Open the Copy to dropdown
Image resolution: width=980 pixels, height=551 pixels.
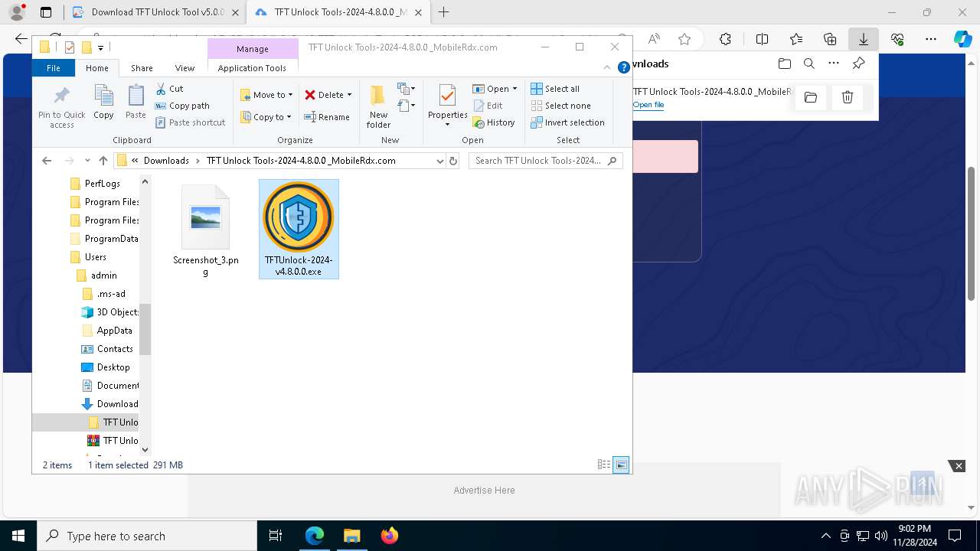pyautogui.click(x=266, y=117)
